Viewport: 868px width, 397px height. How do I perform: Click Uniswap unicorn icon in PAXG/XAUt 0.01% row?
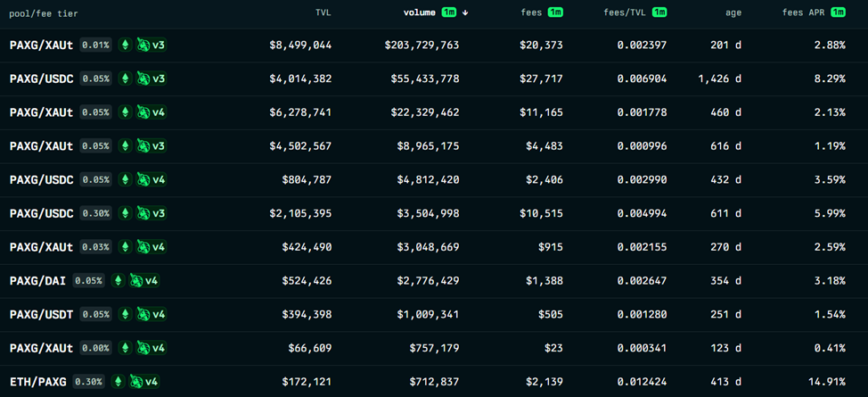click(x=144, y=45)
